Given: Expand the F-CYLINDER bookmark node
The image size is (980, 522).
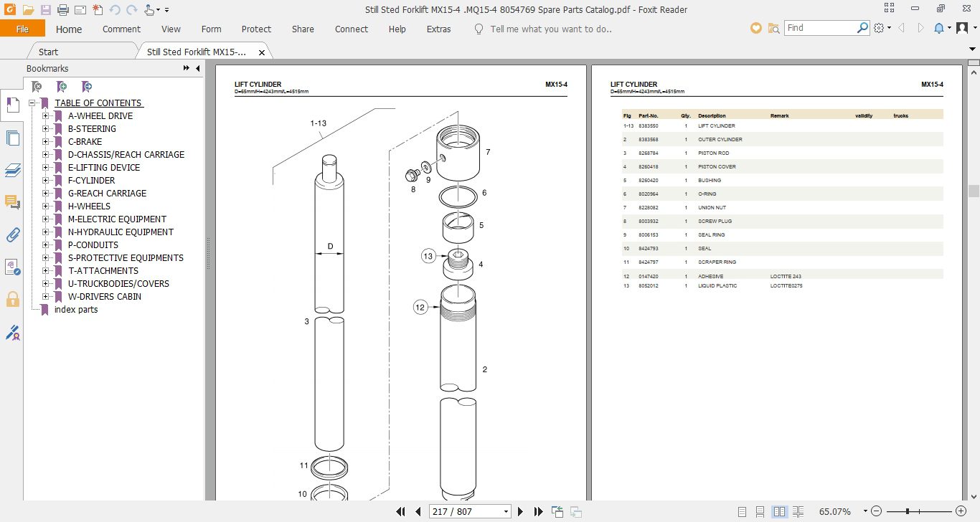Looking at the screenshot, I should [x=45, y=181].
